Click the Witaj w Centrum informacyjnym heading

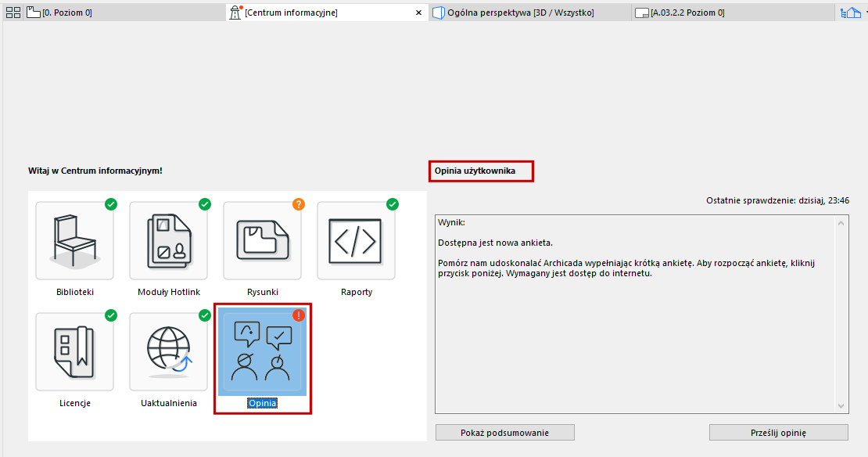(95, 171)
